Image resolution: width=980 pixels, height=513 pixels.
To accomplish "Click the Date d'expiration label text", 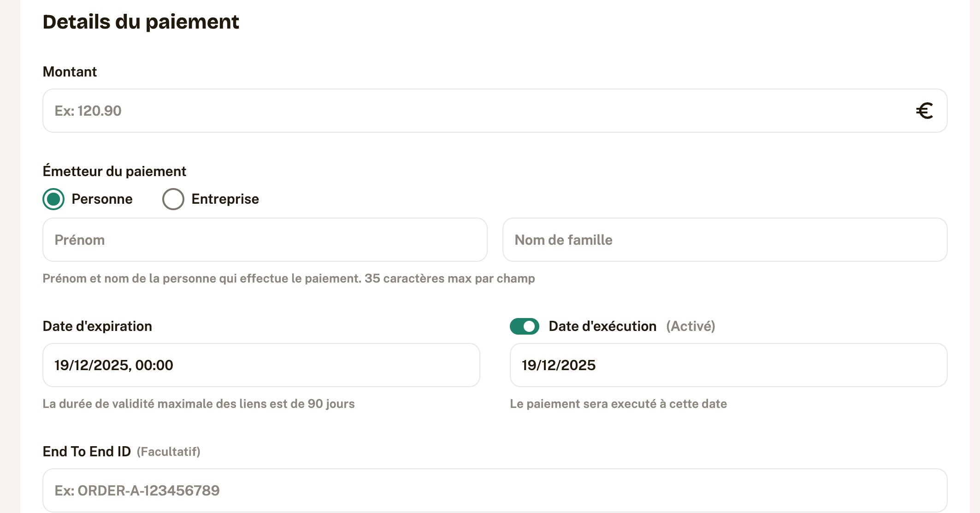I will (97, 326).
